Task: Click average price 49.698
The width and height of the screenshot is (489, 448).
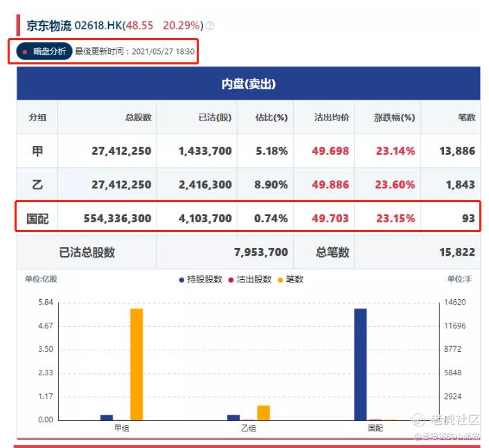Action: coord(330,151)
